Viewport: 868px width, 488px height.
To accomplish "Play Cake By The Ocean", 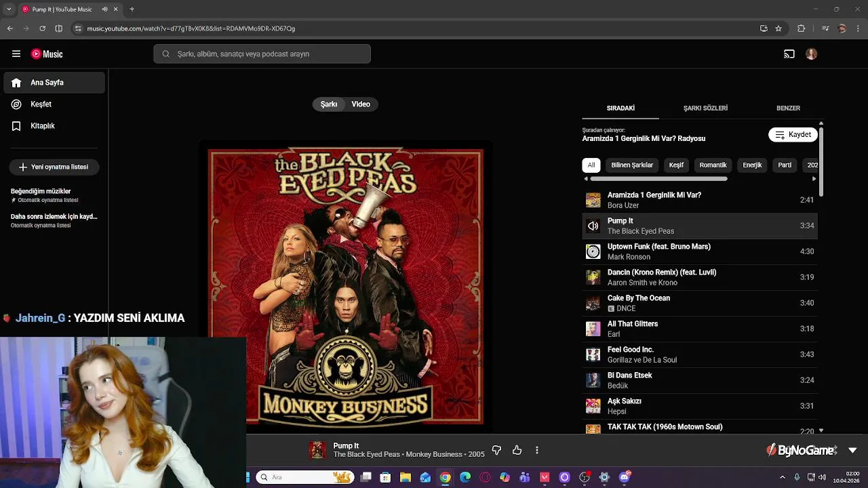I will pos(700,303).
